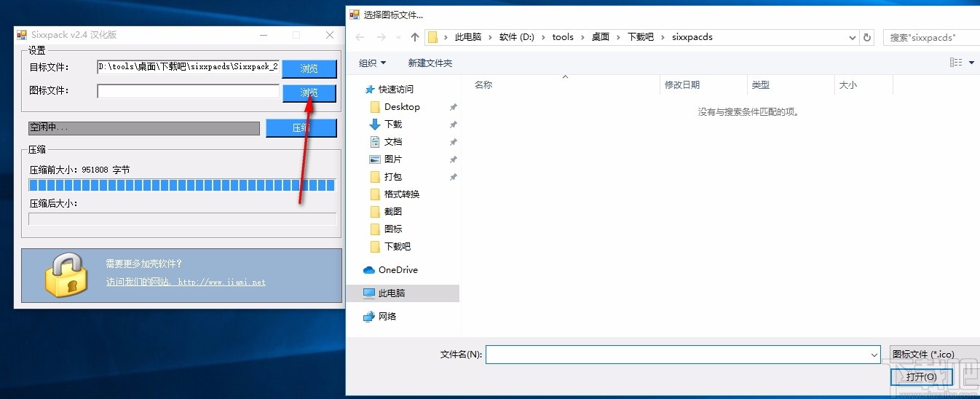Click '桌面' breadcrumb segment

[601, 37]
